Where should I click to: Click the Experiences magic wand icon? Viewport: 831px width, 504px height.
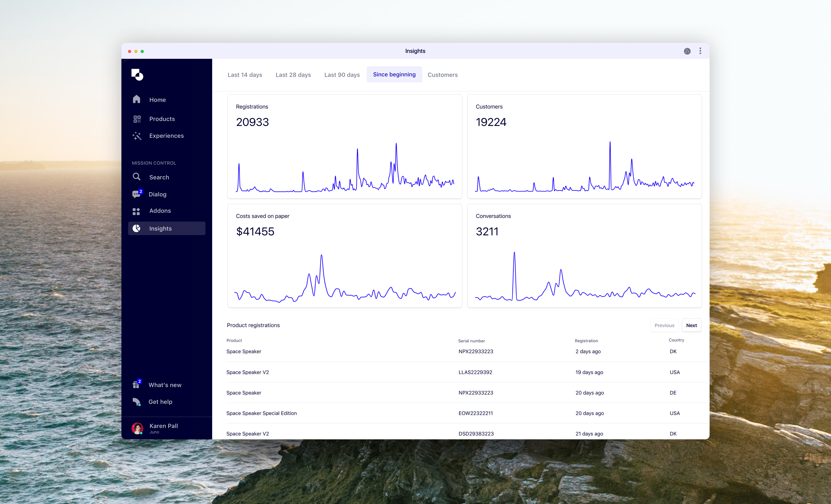137,136
